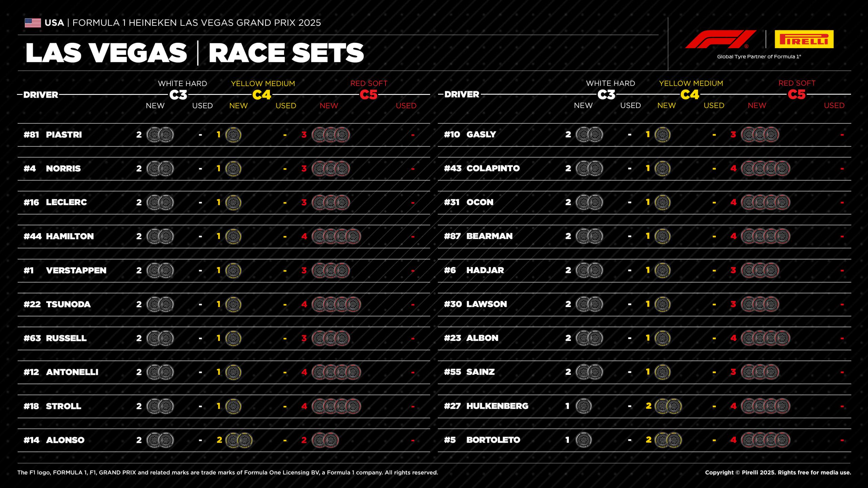Click Alonso's red soft tyre icons
The image size is (868, 488).
click(325, 440)
